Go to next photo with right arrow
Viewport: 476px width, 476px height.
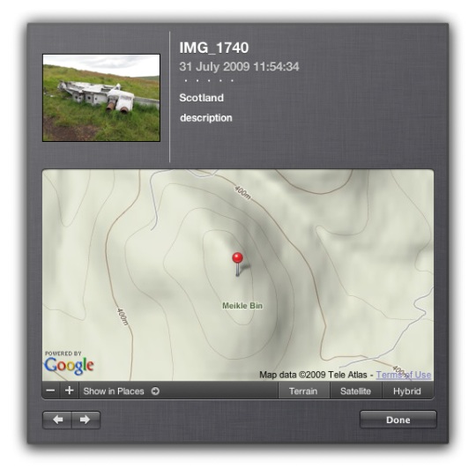[86, 420]
